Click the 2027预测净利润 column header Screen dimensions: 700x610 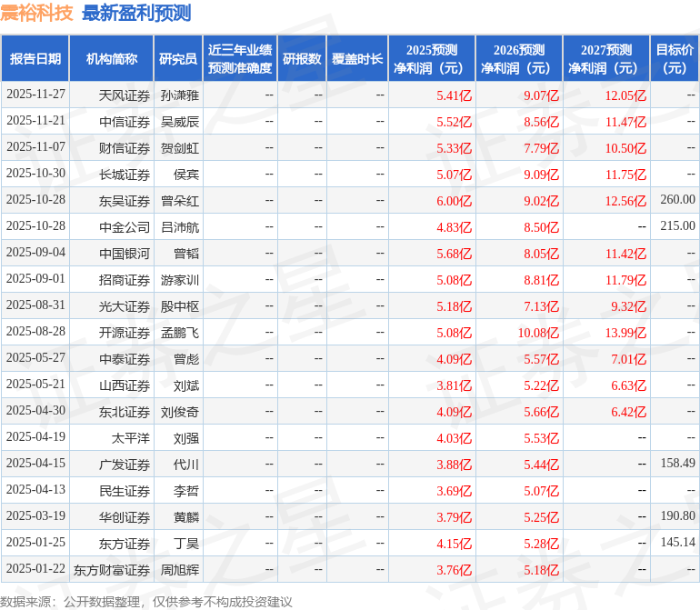[606, 58]
